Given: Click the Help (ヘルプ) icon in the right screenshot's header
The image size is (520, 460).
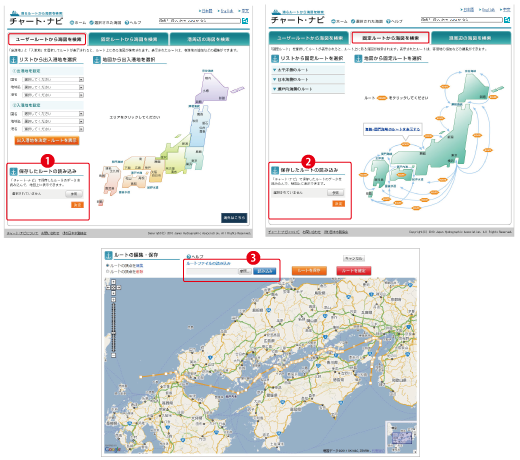Looking at the screenshot, I should coord(388,21).
